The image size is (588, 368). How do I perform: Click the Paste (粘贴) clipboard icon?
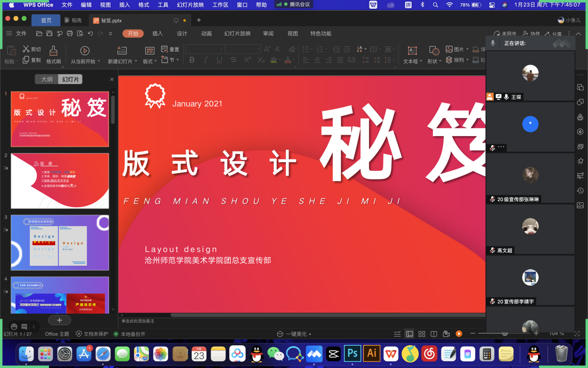(12, 51)
